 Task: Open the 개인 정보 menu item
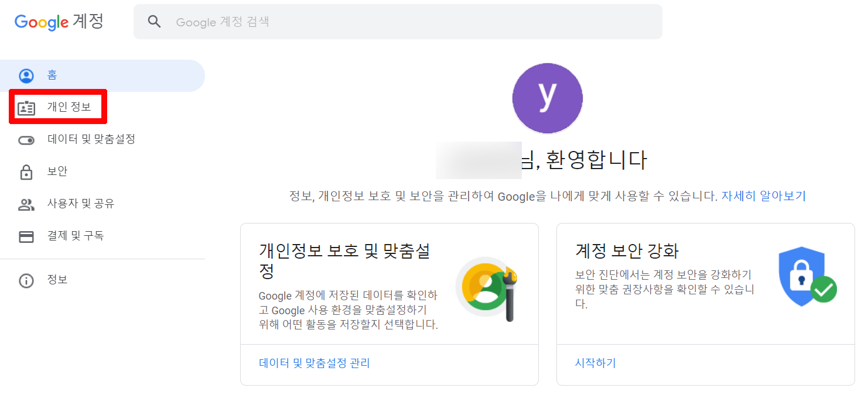click(x=102, y=107)
